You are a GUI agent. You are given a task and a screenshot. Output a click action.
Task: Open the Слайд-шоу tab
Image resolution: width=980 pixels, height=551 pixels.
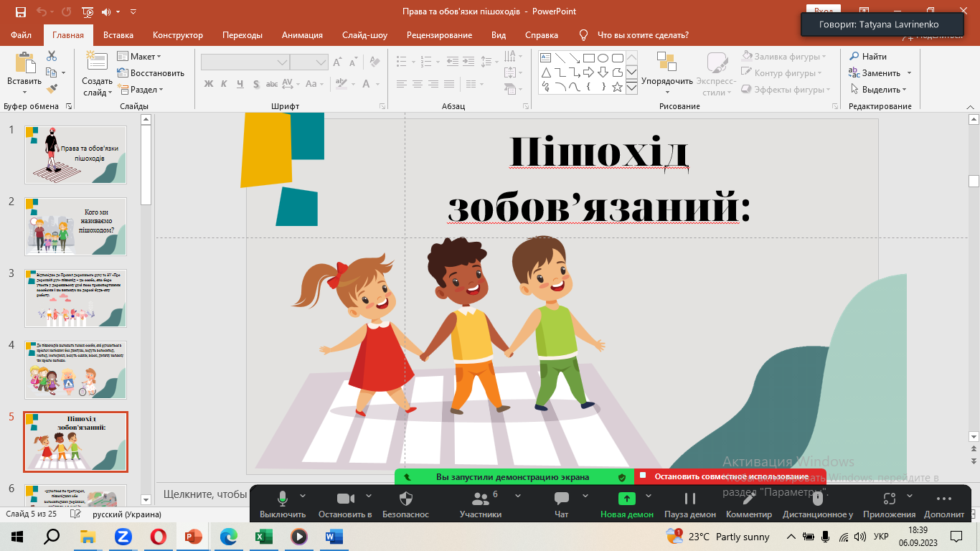(x=364, y=34)
